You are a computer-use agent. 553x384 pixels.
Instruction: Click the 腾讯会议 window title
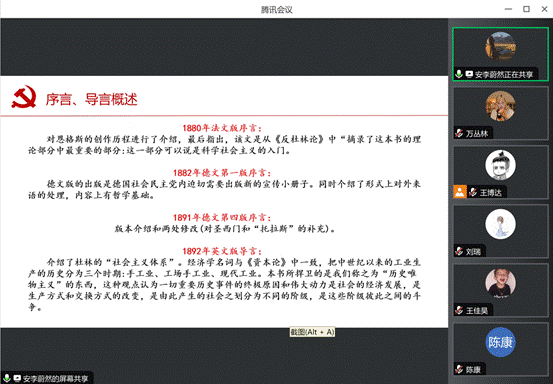click(x=276, y=10)
